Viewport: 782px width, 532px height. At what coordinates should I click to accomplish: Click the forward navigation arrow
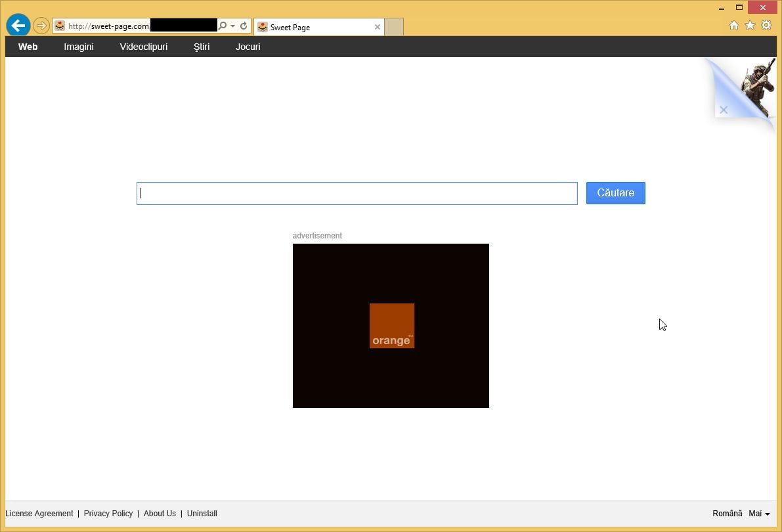(x=41, y=26)
